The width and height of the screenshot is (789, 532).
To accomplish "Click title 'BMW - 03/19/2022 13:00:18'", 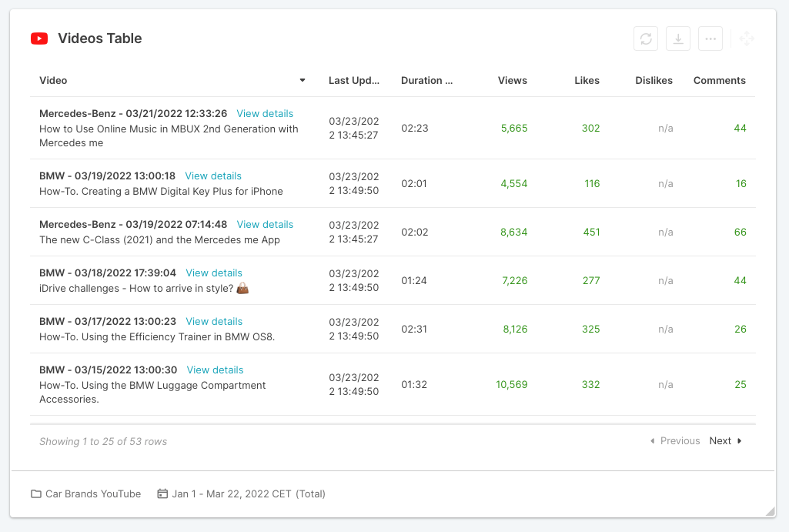I will tap(107, 176).
